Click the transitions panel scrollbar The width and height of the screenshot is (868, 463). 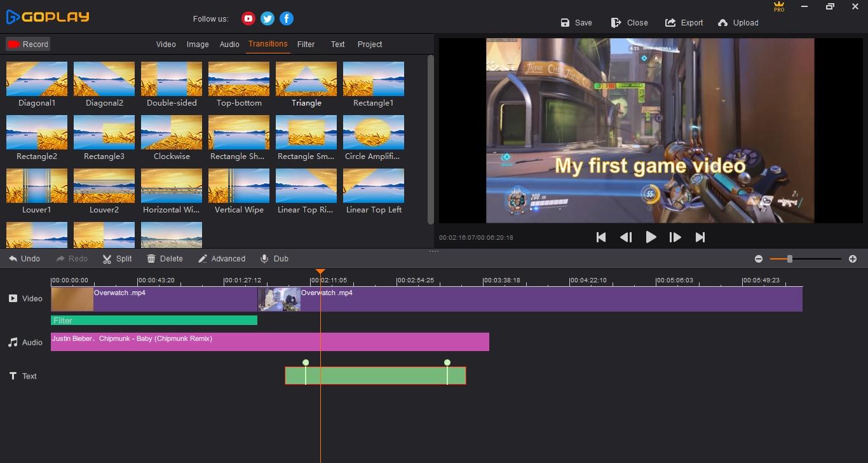click(x=431, y=139)
